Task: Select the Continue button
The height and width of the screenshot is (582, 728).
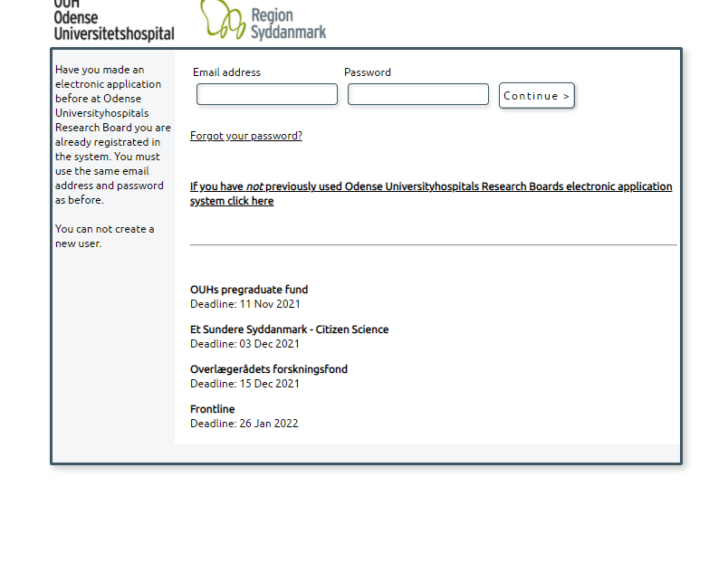Action: [x=536, y=94]
